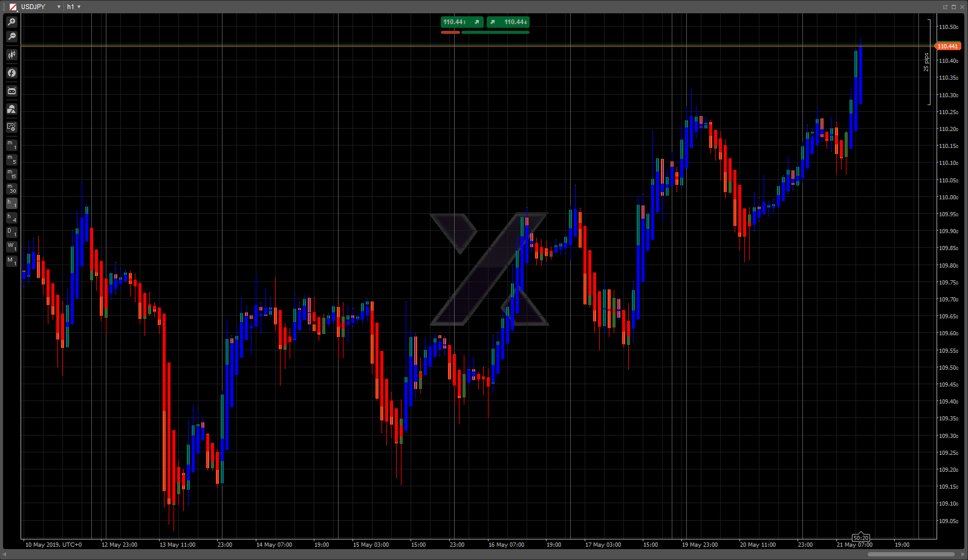968x560 pixels.
Task: Switch to m1 timeframe
Action: coord(11,145)
